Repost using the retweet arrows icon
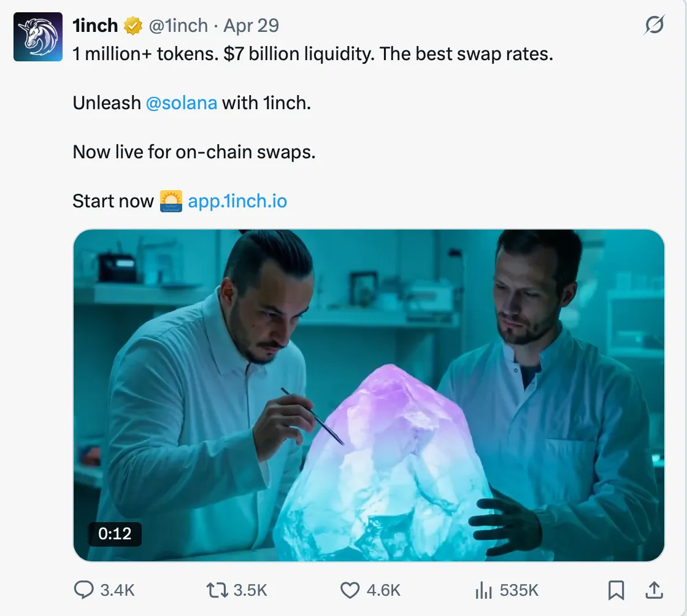Image resolution: width=687 pixels, height=616 pixels. pyautogui.click(x=217, y=590)
